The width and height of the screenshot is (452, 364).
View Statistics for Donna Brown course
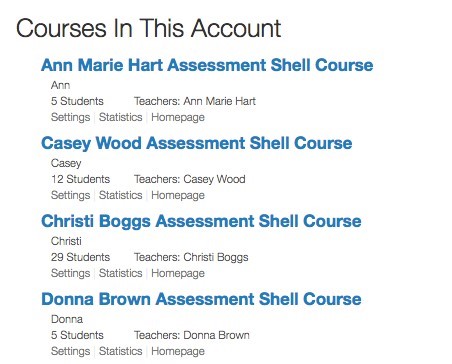point(120,351)
